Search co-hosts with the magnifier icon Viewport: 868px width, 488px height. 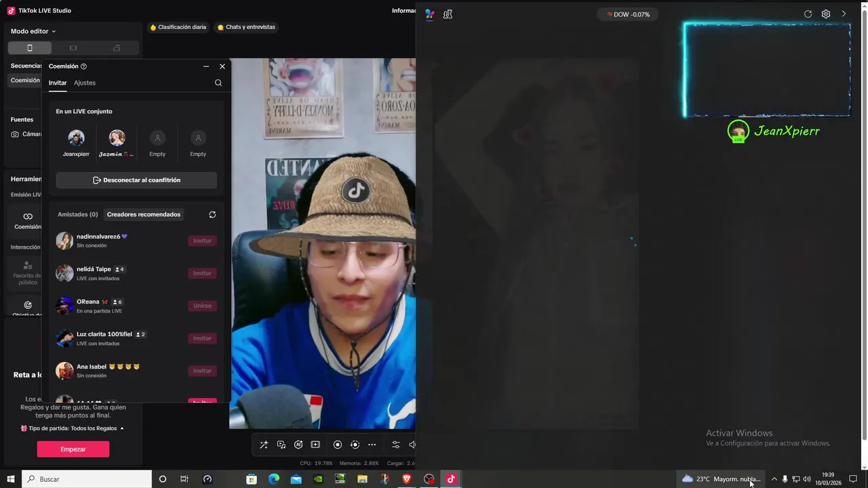[x=218, y=83]
